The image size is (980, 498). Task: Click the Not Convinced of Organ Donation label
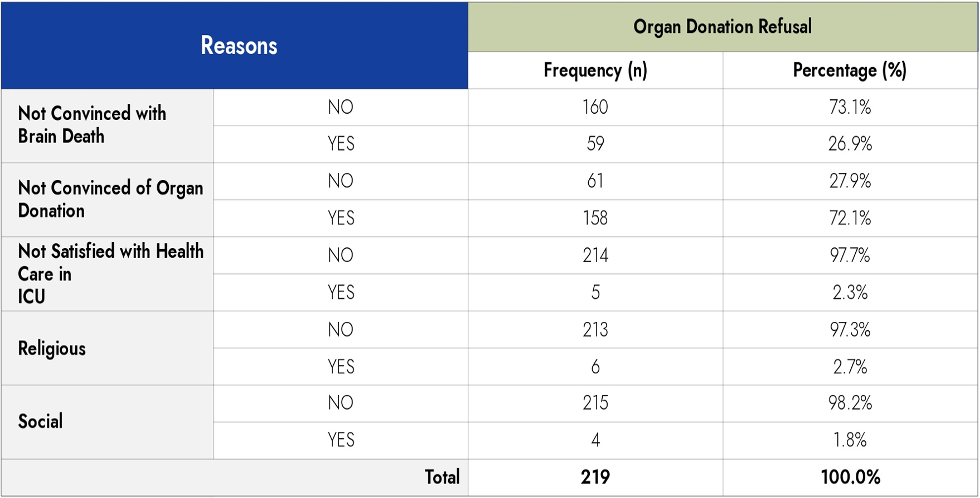click(110, 199)
